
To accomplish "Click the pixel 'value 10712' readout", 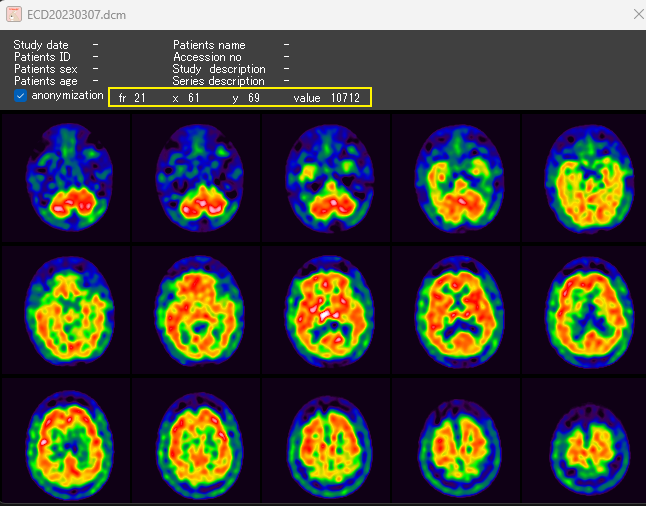I will click(x=327, y=97).
